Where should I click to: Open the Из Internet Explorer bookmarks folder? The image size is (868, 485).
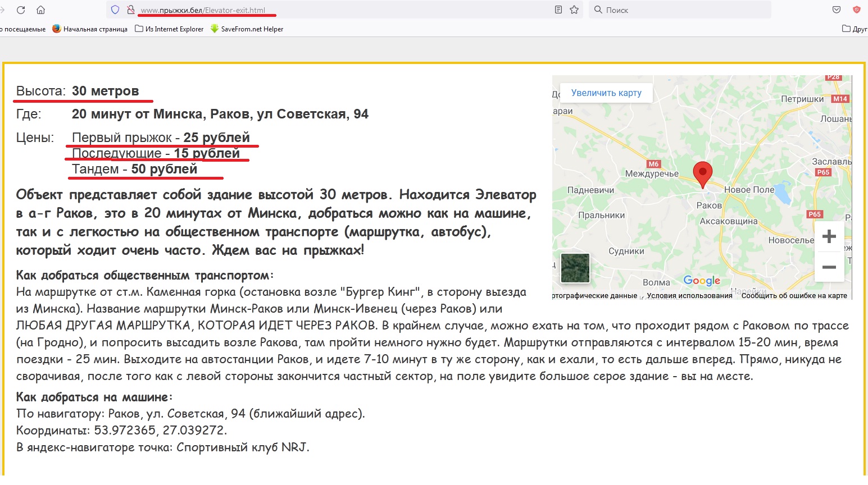(169, 29)
